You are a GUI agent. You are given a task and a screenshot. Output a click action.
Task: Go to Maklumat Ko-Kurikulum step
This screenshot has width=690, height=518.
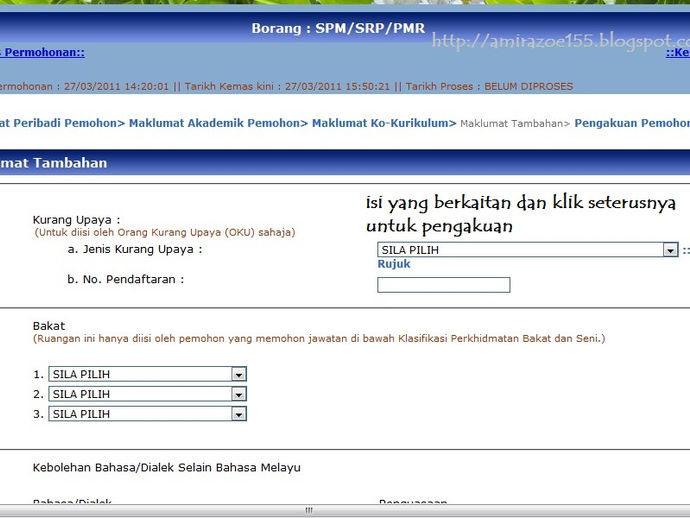point(384,123)
